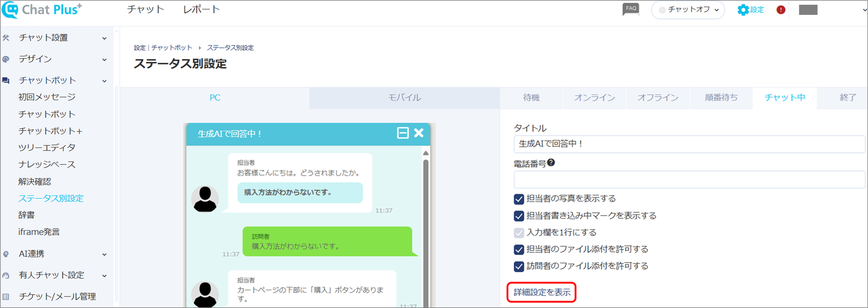Open the account dropdown arrow at top right
868x308 pixels.
(864, 10)
